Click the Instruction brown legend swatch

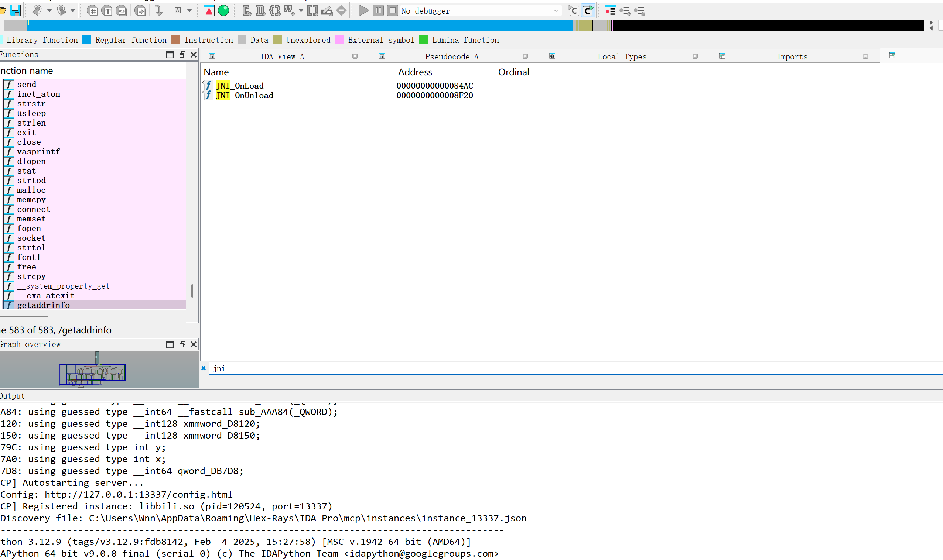click(175, 39)
